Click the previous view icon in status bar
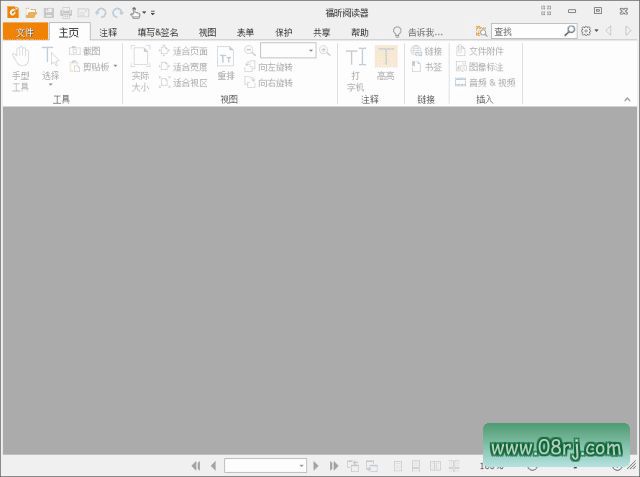 click(353, 466)
